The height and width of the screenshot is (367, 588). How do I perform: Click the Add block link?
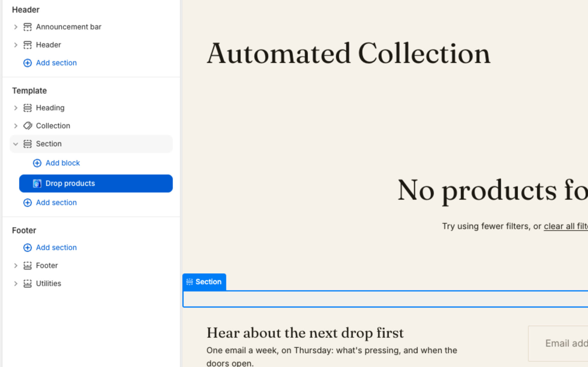[63, 163]
